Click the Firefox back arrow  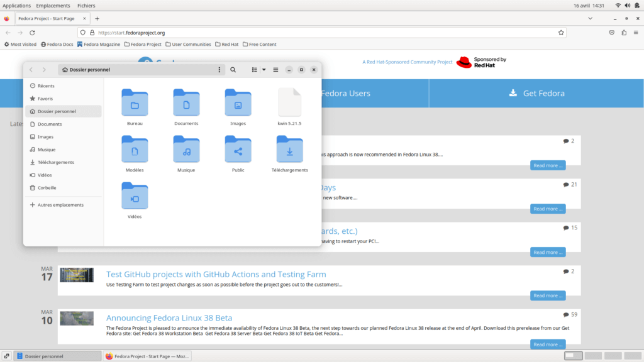(8, 33)
